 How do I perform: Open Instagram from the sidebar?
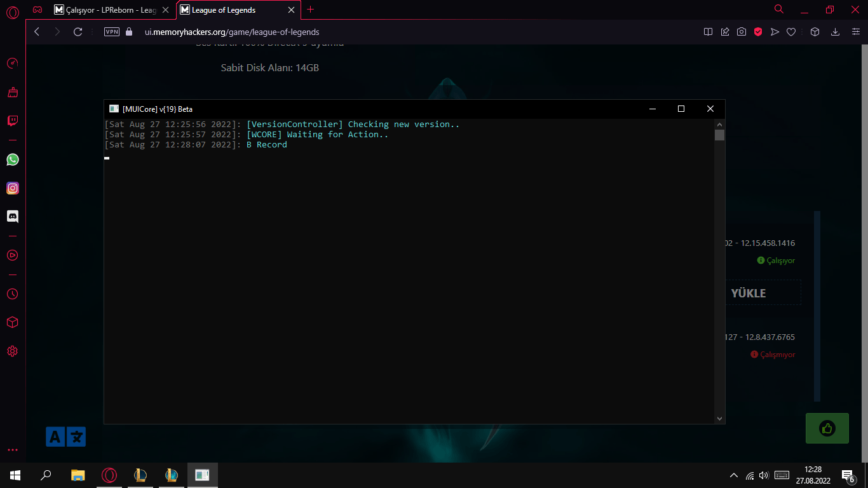pyautogui.click(x=12, y=188)
